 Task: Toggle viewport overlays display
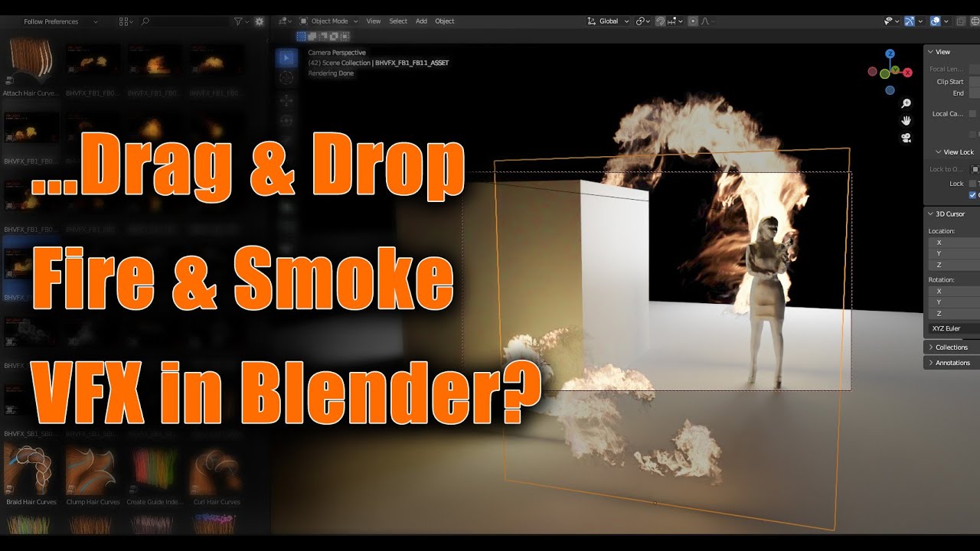click(935, 21)
